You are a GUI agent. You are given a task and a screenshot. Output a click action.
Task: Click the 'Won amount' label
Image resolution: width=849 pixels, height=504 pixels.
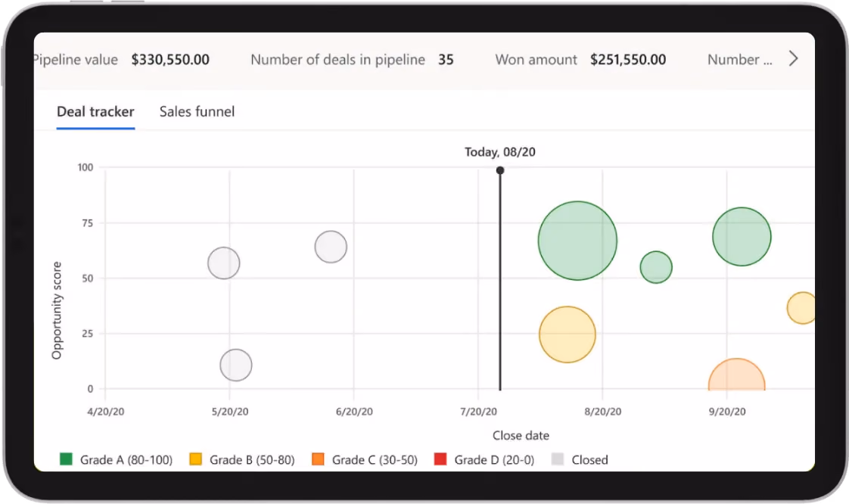pos(536,60)
